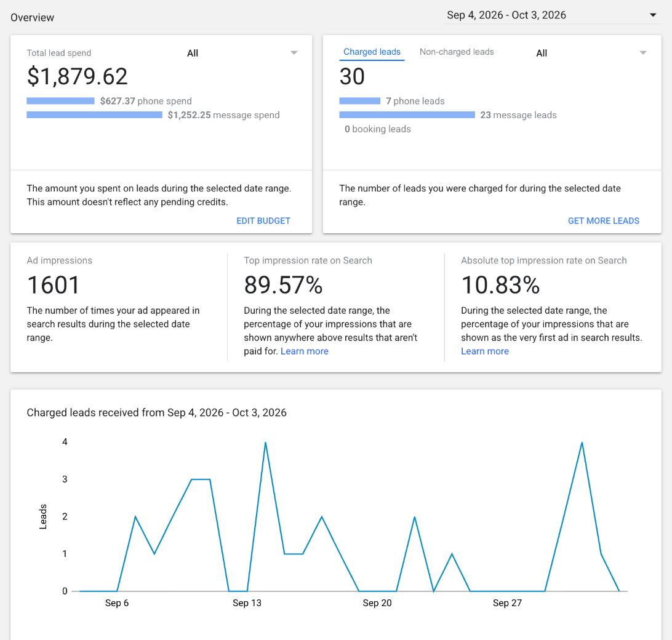Click the '1601' ad impressions value
This screenshot has width=672, height=640.
coord(54,285)
